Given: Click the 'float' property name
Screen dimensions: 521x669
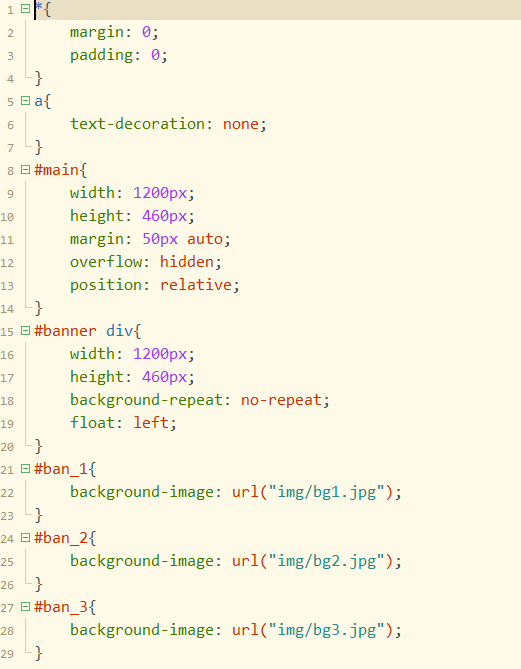Looking at the screenshot, I should coord(92,422).
